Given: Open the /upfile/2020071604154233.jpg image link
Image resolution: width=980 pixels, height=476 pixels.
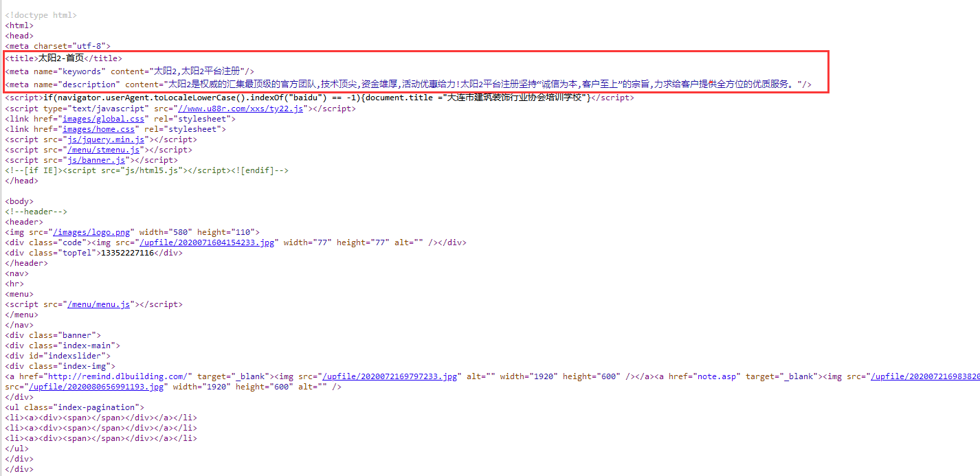Looking at the screenshot, I should point(208,242).
